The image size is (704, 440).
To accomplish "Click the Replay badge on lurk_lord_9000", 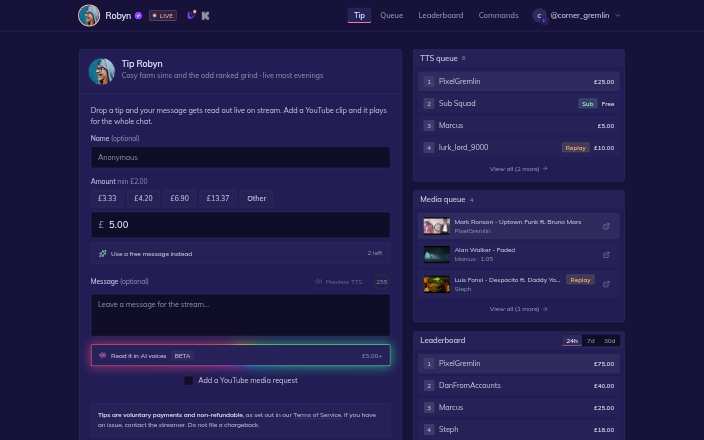I will click(x=576, y=148).
